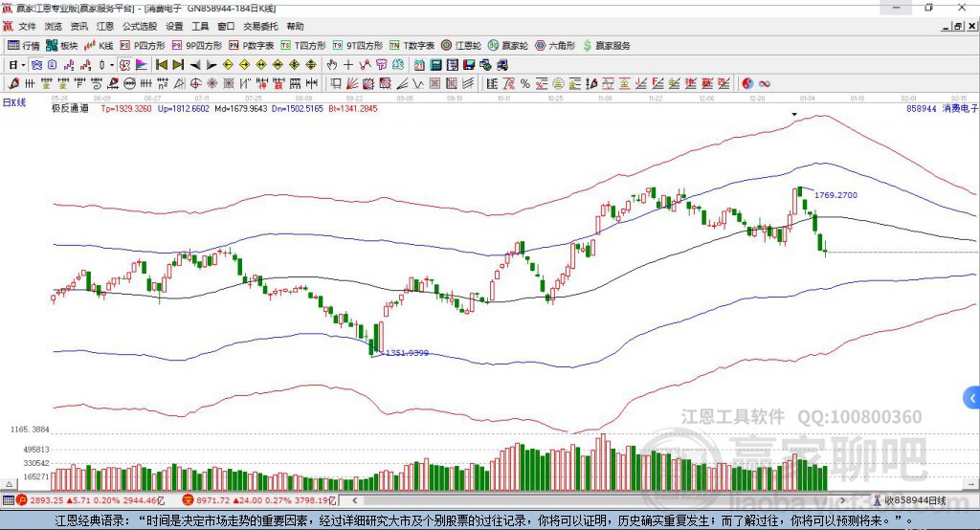980x530 pixels.
Task: Select the circular target tool
Action: (x=195, y=83)
